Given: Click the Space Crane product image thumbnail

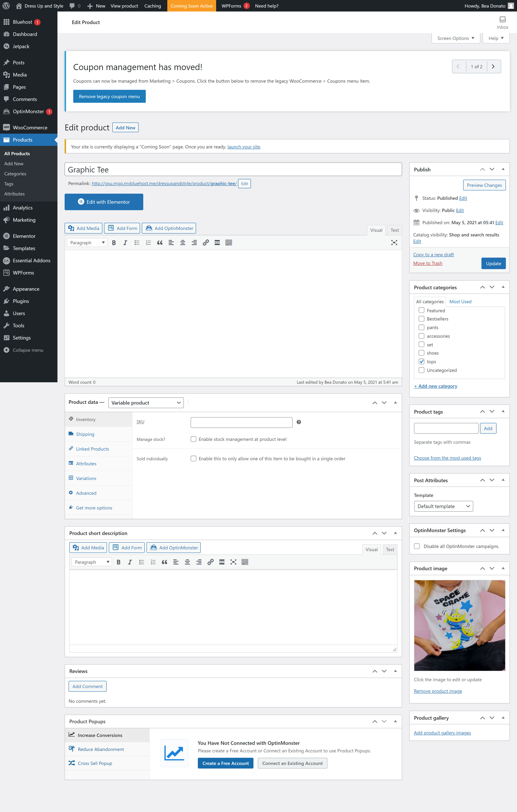Looking at the screenshot, I should (459, 625).
